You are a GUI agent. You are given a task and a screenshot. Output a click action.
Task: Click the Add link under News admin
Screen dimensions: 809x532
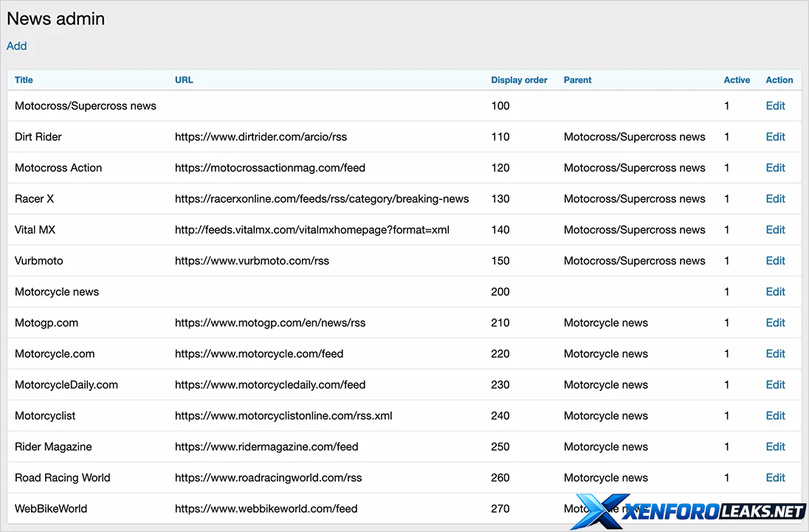point(16,46)
